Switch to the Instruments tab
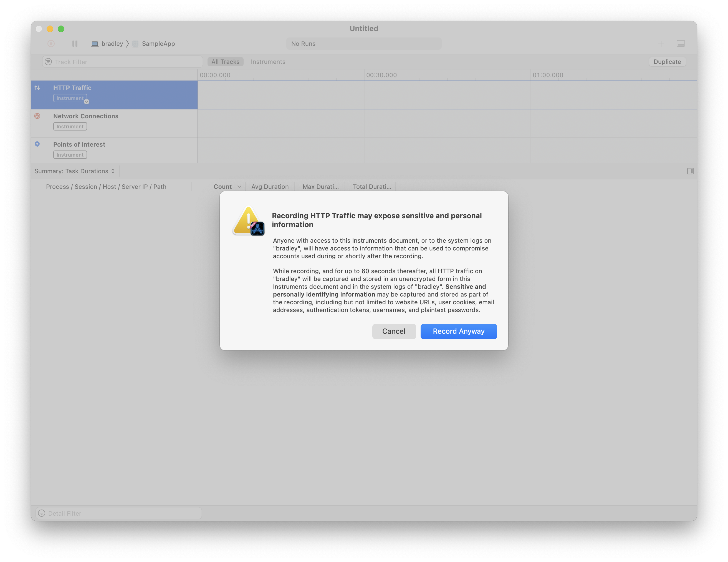The width and height of the screenshot is (728, 562). click(268, 62)
